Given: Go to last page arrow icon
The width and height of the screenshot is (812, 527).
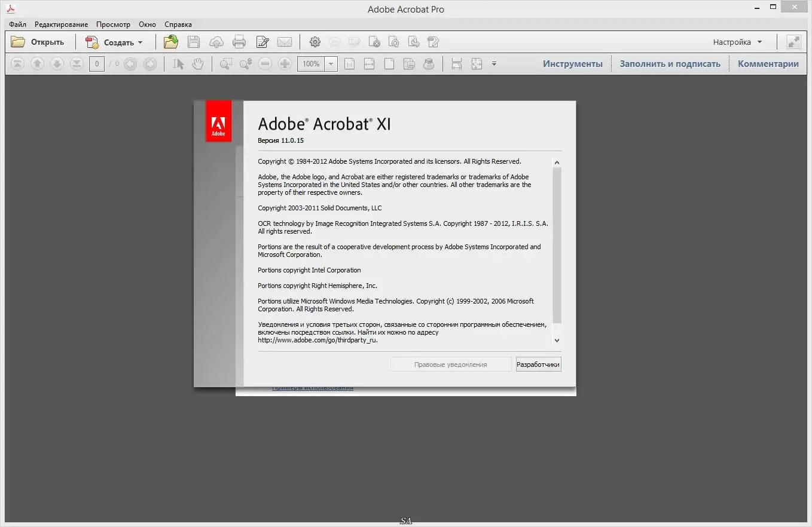Looking at the screenshot, I should tap(77, 63).
